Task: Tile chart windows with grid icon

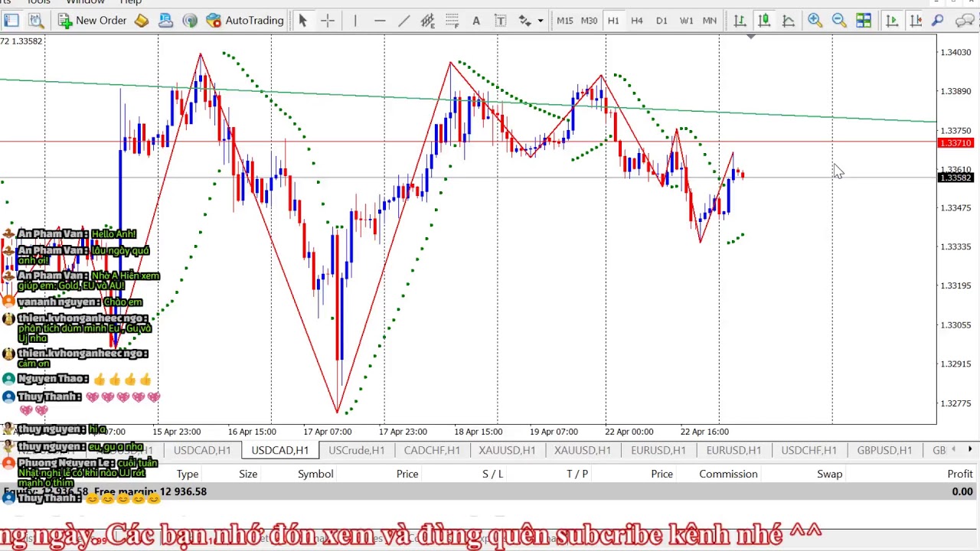Action: tap(864, 21)
